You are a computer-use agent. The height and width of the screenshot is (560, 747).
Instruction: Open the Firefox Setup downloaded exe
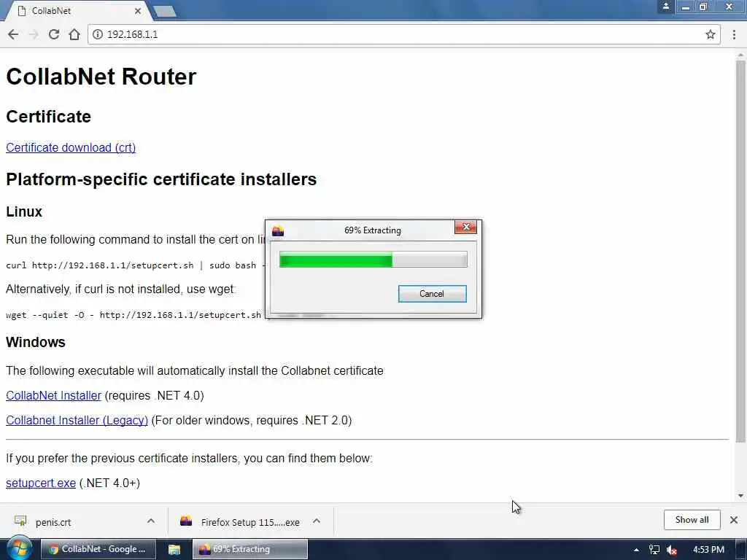click(x=239, y=522)
